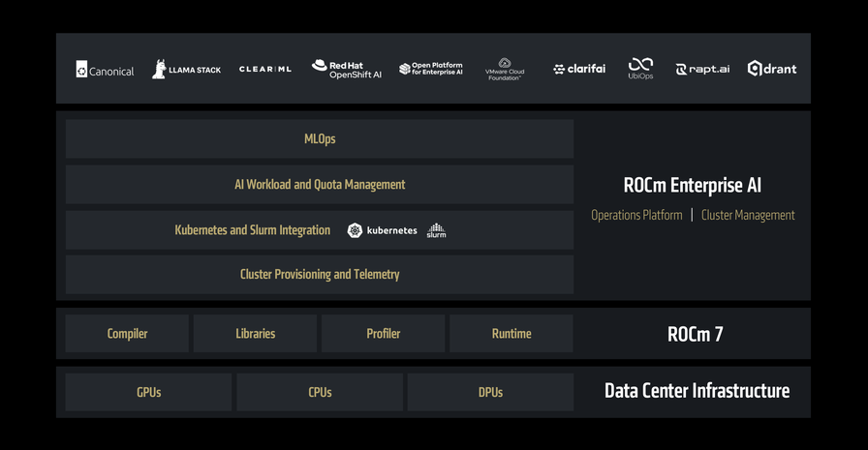Screen dimensions: 868x450
Task: Click the CPUs block
Action: click(x=320, y=392)
